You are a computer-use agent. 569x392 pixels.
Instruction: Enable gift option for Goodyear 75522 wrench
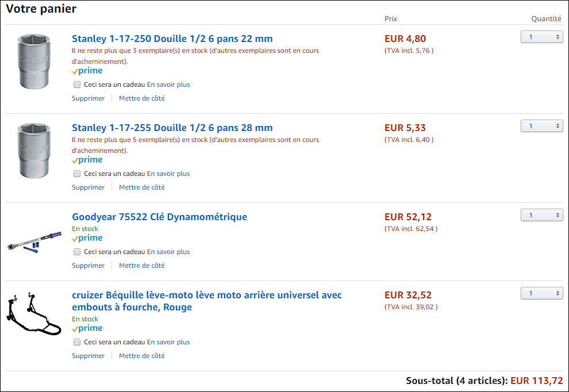77,252
